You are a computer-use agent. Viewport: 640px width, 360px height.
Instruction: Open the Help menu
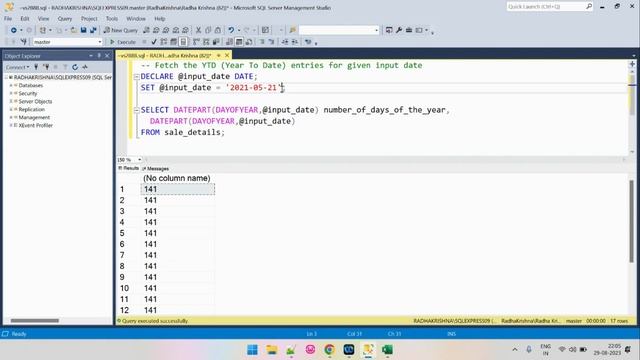[160, 19]
